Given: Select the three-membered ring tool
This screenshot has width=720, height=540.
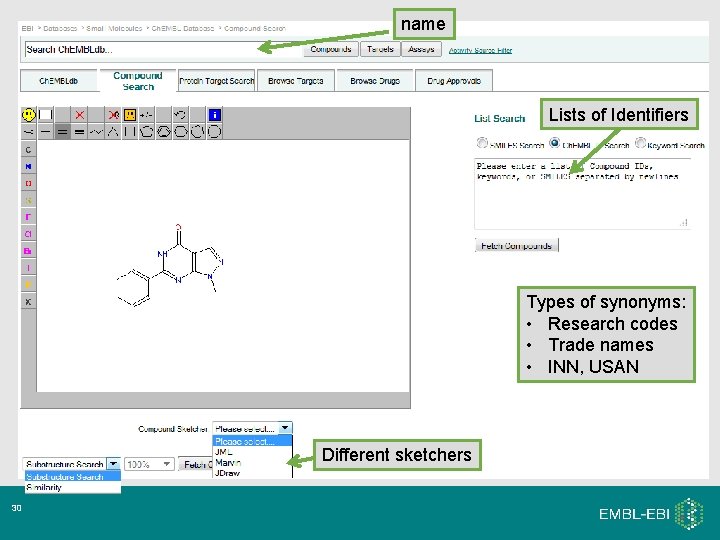Looking at the screenshot, I should [113, 132].
